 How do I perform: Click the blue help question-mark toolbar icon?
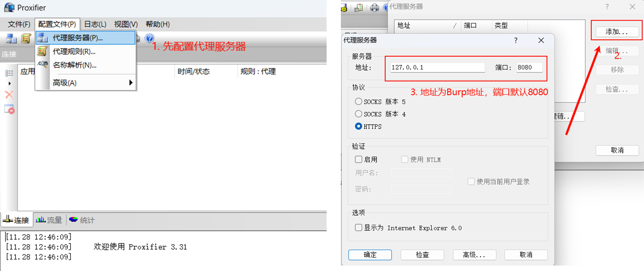150,38
